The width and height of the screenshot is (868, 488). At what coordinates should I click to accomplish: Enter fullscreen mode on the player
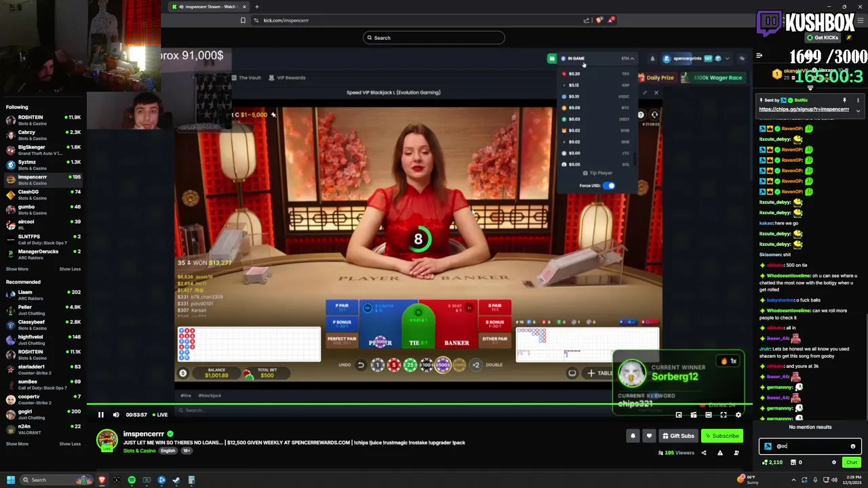point(724,415)
